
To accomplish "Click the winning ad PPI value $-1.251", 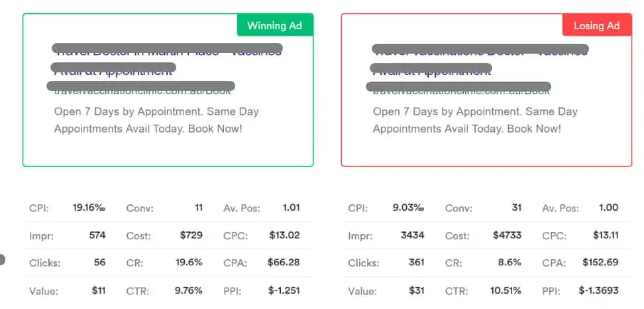I will tap(284, 291).
